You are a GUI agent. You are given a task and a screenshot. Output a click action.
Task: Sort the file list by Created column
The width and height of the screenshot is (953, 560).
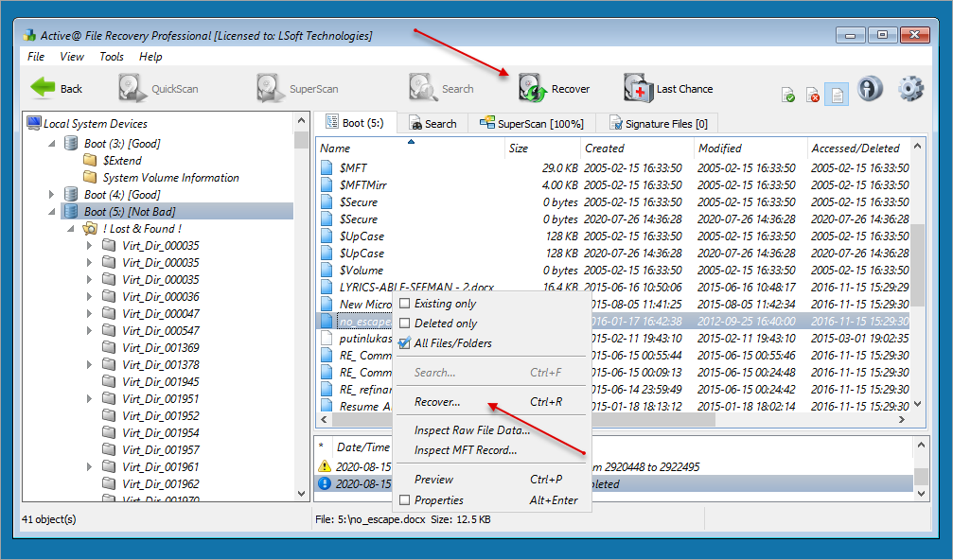coord(636,149)
